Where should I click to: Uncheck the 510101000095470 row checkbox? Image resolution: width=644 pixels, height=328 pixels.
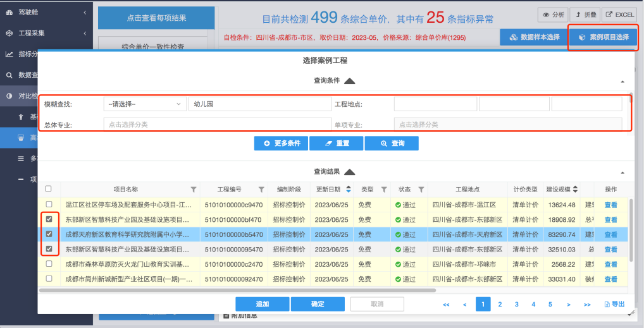pos(49,249)
